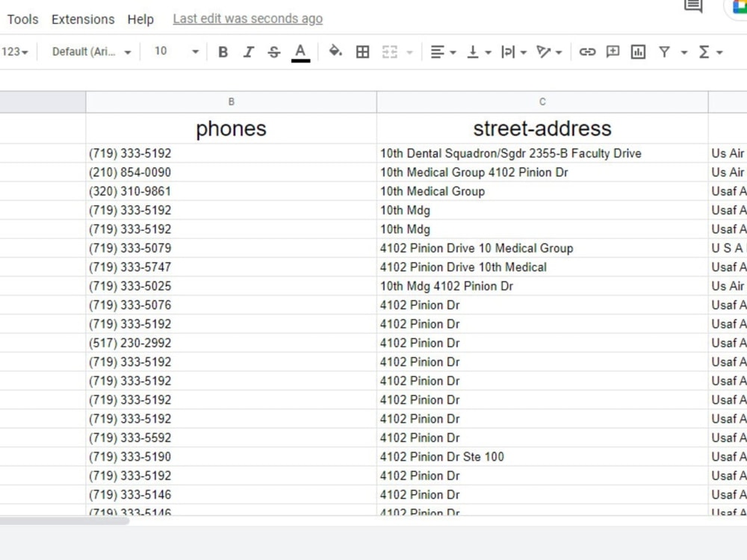
Task: Select column C header
Action: pos(542,102)
